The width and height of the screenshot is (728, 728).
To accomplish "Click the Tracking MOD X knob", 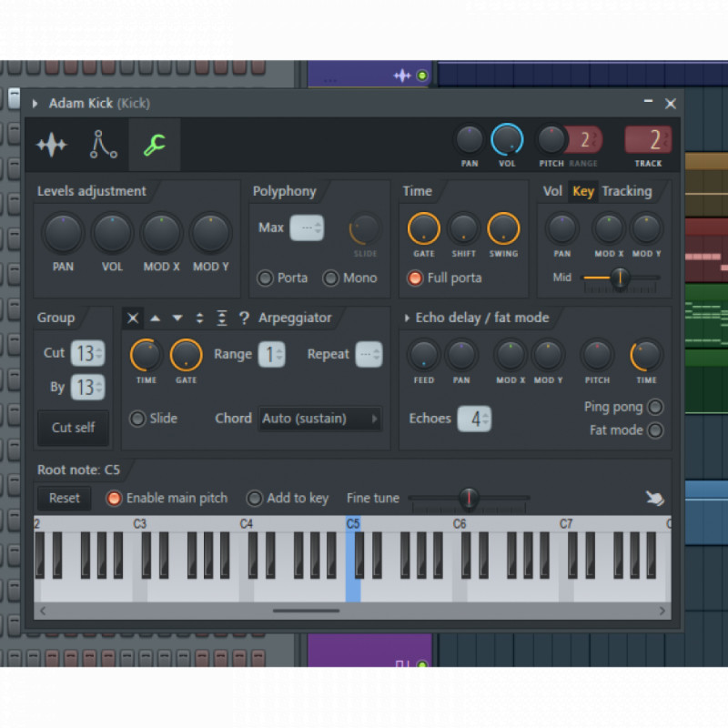I will pos(609,228).
